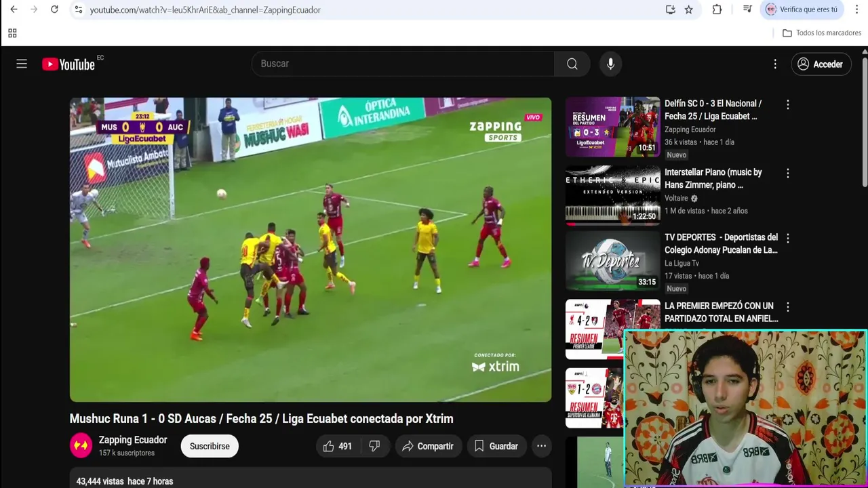Open options menu for Delfín SC video
868x488 pixels.
click(x=787, y=104)
